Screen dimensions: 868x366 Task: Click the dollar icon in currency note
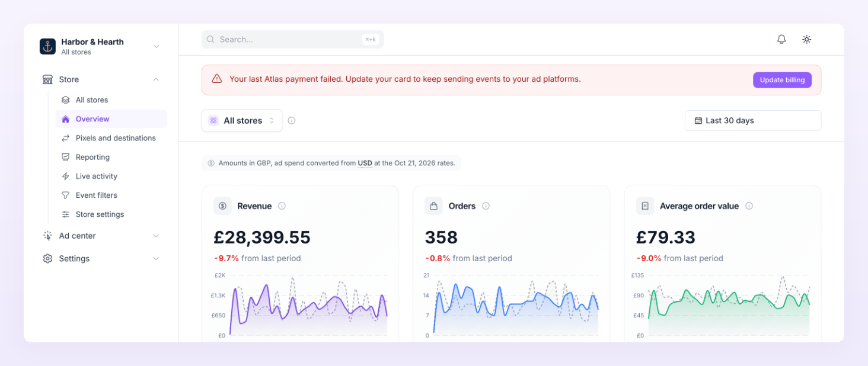(211, 163)
